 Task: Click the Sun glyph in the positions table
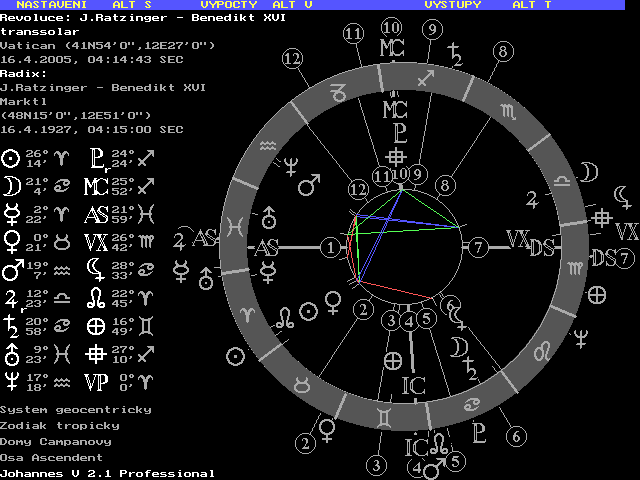pyautogui.click(x=11, y=158)
